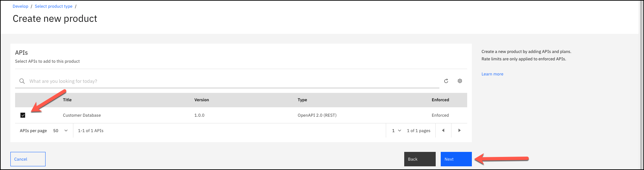Go to previous page arrow
The height and width of the screenshot is (170, 644).
pyautogui.click(x=443, y=131)
